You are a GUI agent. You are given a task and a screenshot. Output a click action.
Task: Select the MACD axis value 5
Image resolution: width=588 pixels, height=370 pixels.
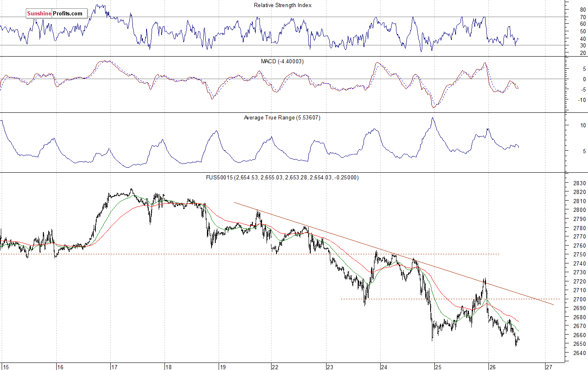[x=585, y=69]
